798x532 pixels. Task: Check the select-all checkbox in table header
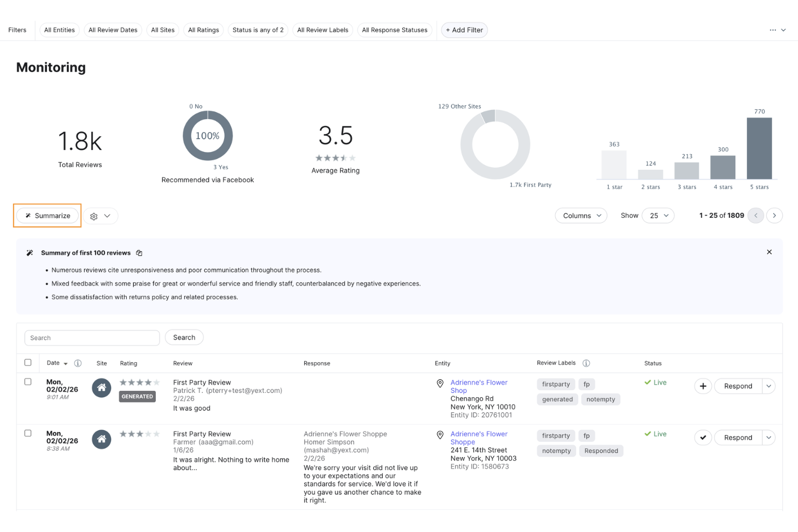click(x=28, y=362)
